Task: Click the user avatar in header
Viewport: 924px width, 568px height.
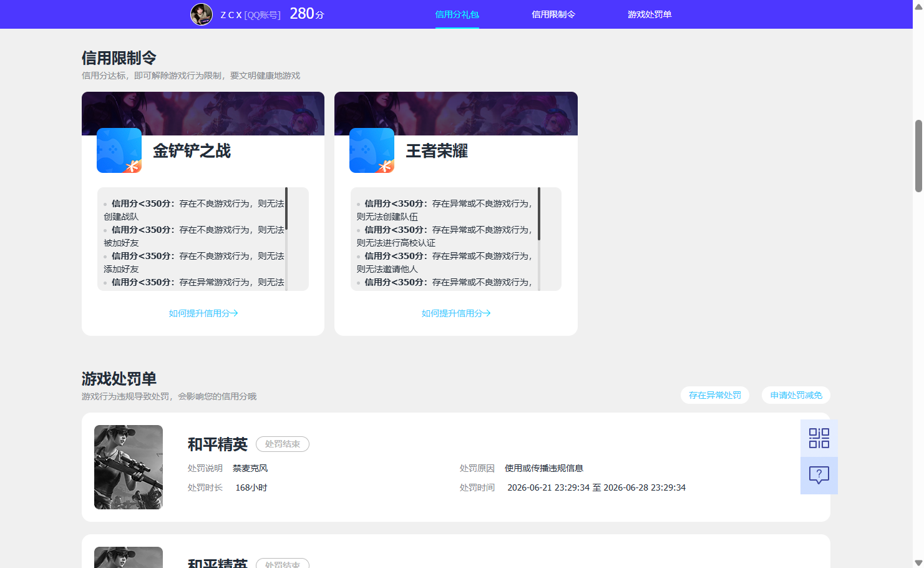Action: click(202, 14)
